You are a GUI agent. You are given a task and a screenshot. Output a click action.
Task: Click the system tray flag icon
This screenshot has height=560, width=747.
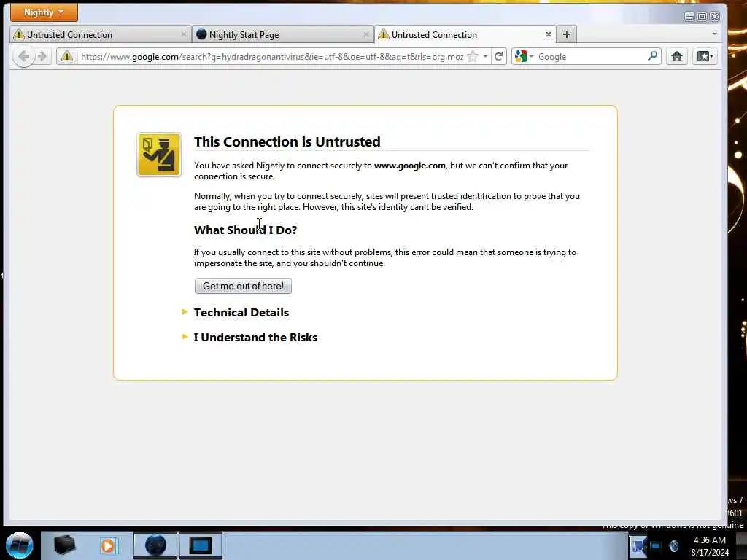(x=638, y=545)
